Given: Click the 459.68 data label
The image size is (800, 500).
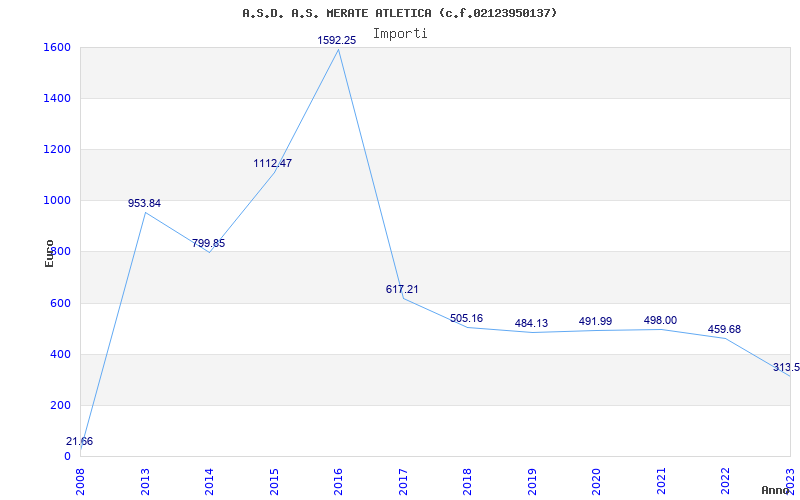Looking at the screenshot, I should (x=724, y=329).
